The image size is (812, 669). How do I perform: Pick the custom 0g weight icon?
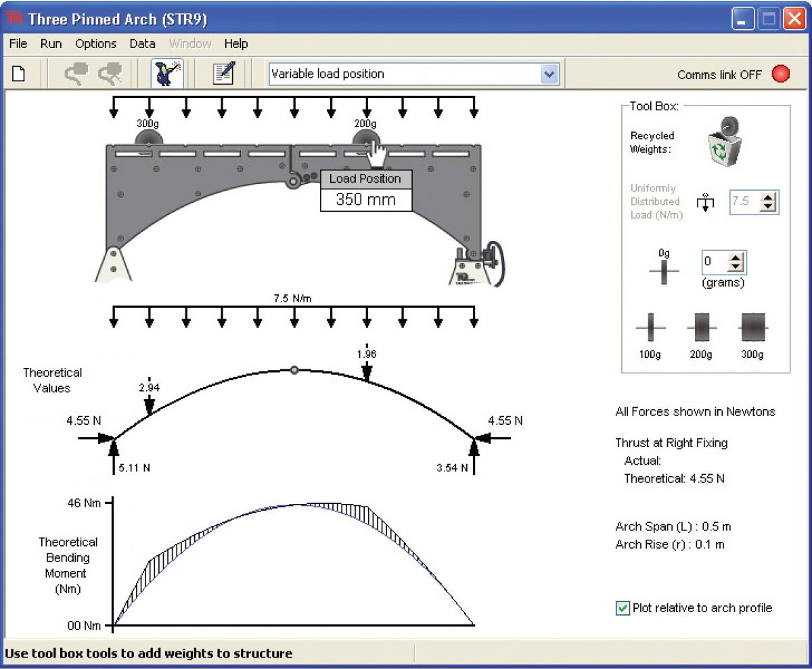pyautogui.click(x=664, y=271)
